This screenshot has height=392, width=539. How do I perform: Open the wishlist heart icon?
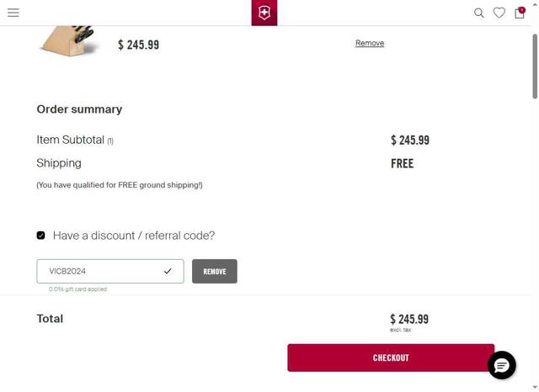[499, 13]
